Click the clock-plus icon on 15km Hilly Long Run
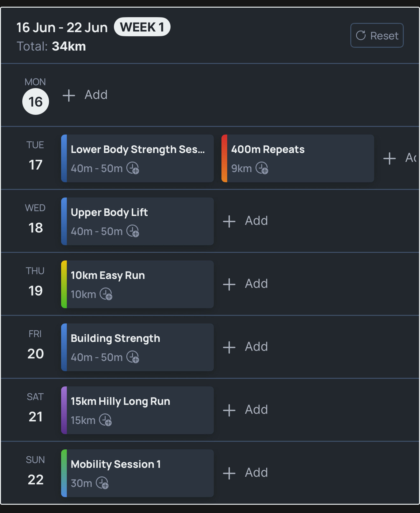Viewport: 420px width, 513px height. click(105, 420)
